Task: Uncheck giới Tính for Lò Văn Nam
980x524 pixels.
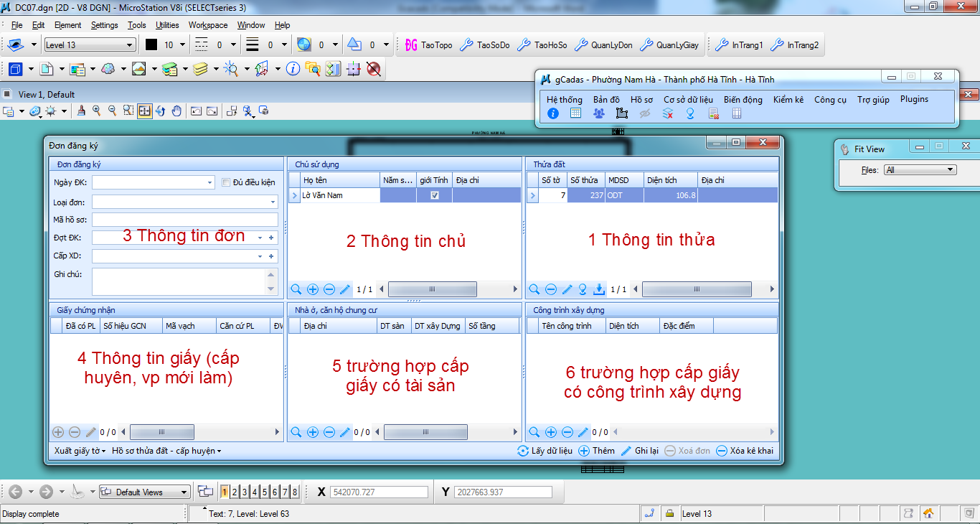Action: pos(435,195)
